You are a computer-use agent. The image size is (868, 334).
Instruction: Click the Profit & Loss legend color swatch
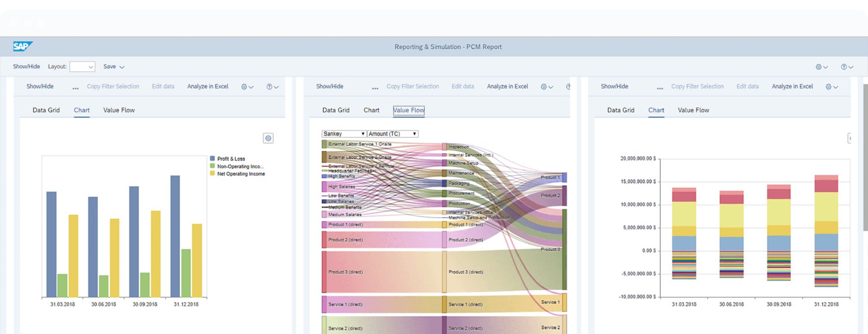(x=212, y=159)
